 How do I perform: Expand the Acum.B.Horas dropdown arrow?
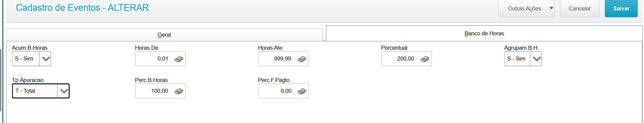(x=46, y=59)
